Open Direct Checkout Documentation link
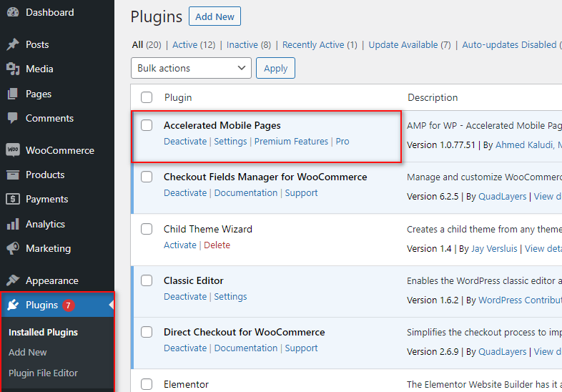This screenshot has width=562, height=392. [246, 348]
